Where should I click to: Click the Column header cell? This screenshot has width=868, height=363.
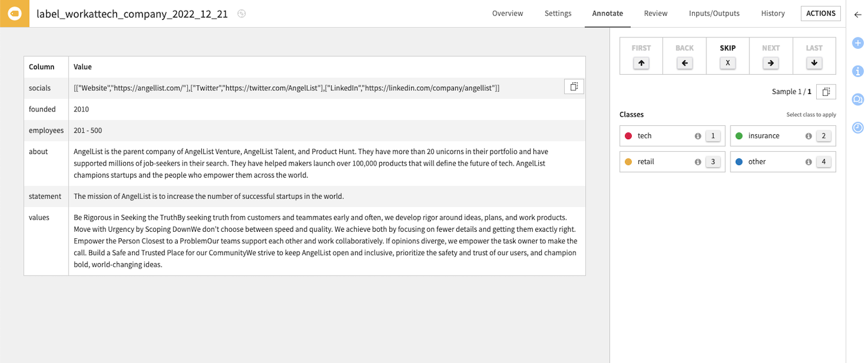(46, 67)
